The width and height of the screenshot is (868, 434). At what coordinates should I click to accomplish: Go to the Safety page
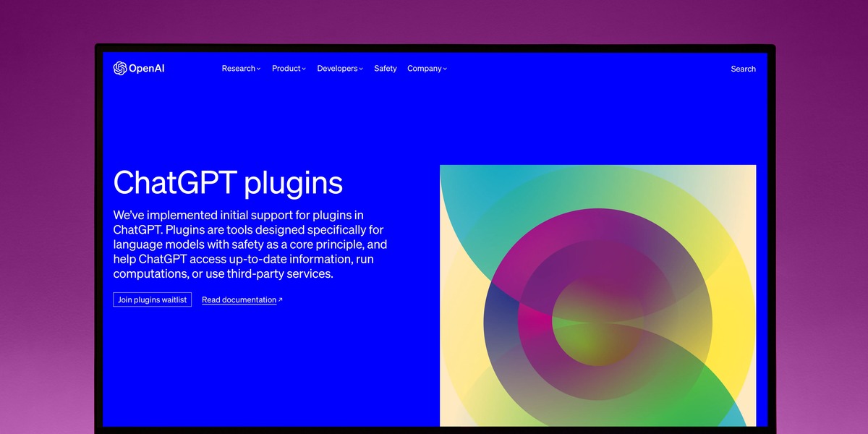(386, 69)
